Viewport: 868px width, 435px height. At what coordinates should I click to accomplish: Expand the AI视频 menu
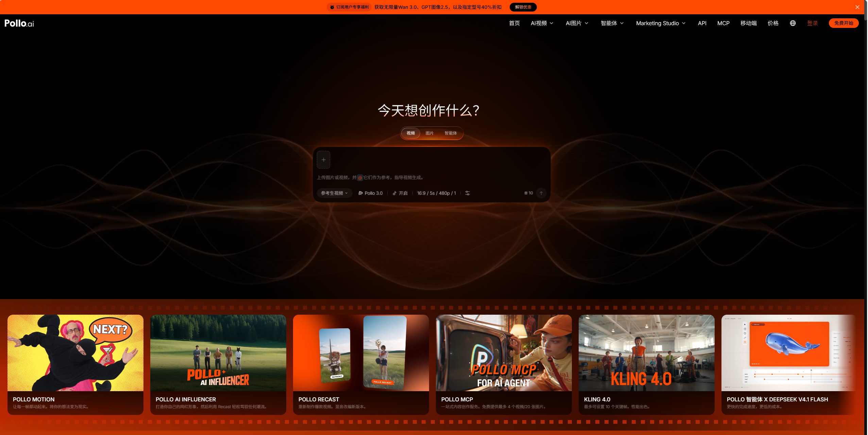542,23
